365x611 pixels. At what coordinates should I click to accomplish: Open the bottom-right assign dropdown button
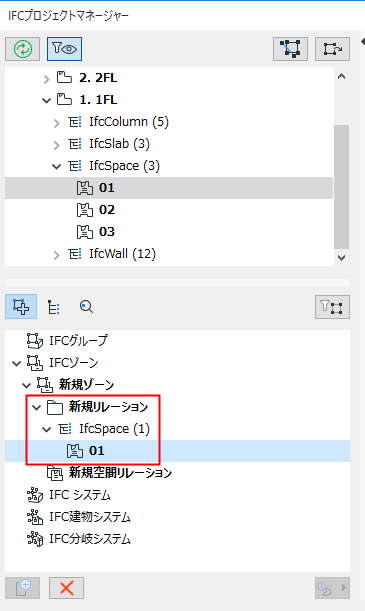tap(332, 588)
